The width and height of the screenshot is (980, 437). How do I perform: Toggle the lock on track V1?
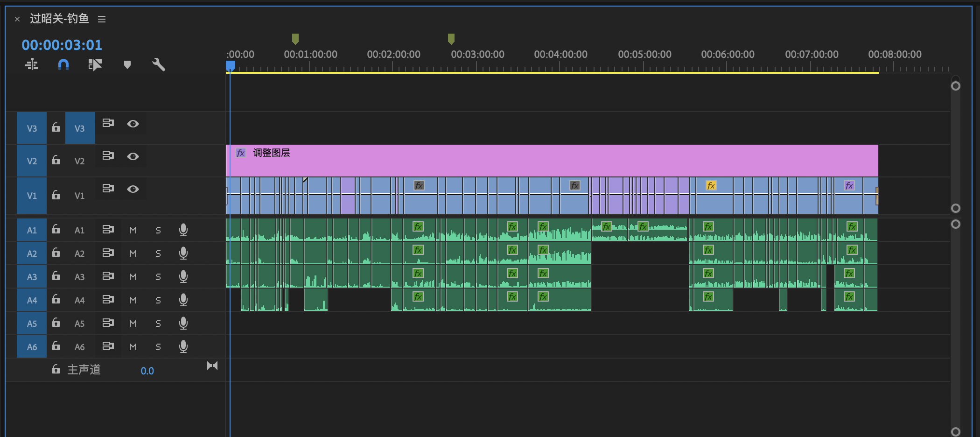coord(56,195)
